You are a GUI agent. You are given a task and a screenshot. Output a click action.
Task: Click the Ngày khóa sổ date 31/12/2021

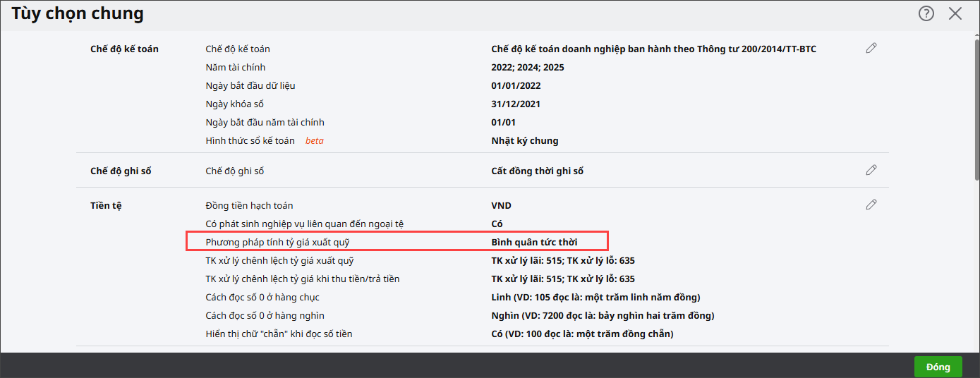point(516,104)
